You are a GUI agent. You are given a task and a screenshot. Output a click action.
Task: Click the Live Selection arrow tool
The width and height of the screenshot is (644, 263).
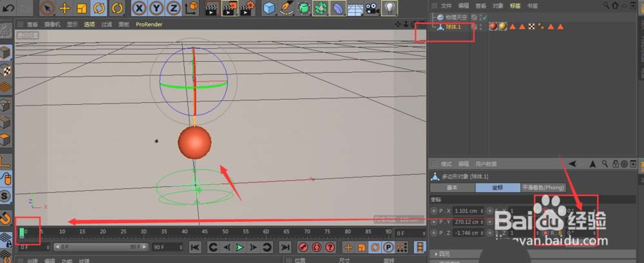coord(47,8)
